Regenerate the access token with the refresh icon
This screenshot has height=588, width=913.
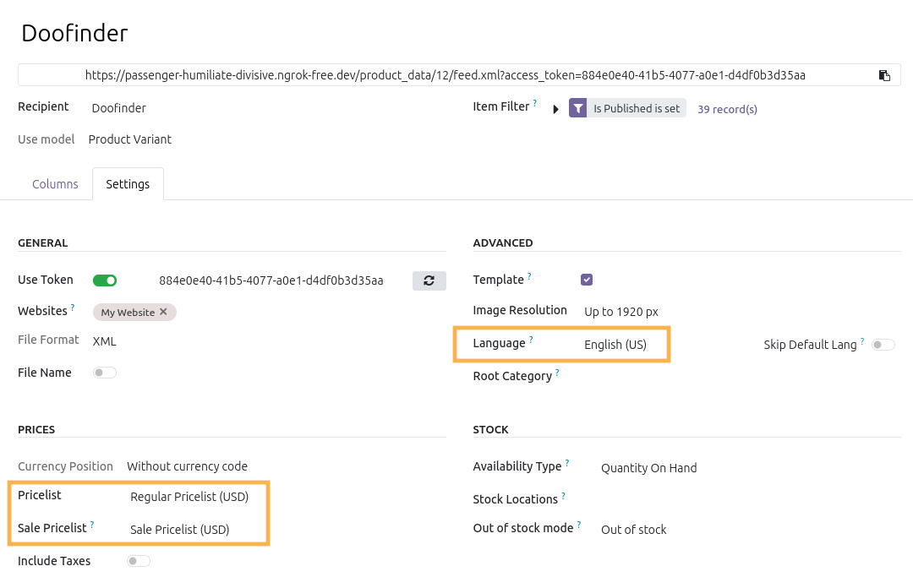coord(429,280)
